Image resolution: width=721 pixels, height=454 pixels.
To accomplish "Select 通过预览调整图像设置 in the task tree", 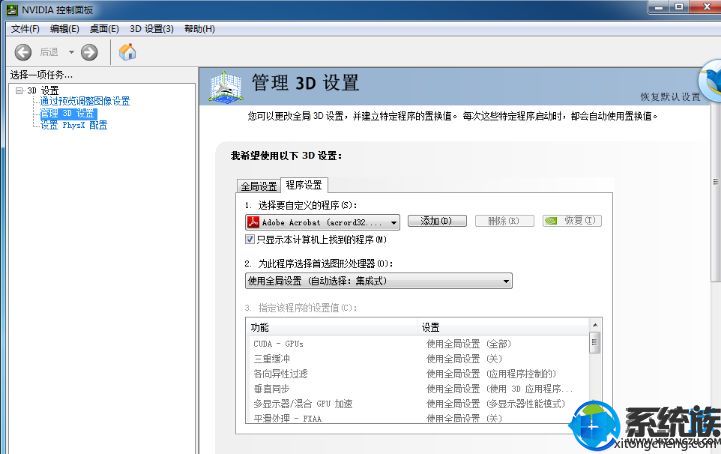I will click(x=85, y=101).
